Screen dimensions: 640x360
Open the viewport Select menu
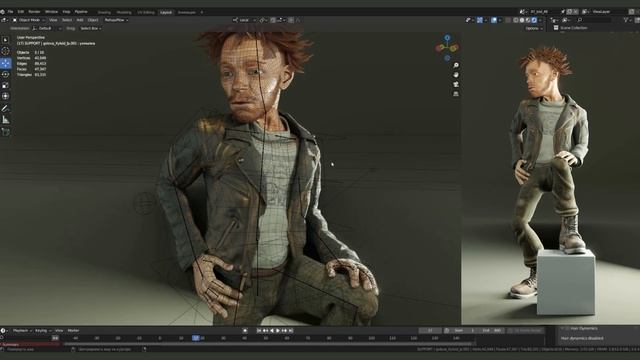pyautogui.click(x=67, y=20)
